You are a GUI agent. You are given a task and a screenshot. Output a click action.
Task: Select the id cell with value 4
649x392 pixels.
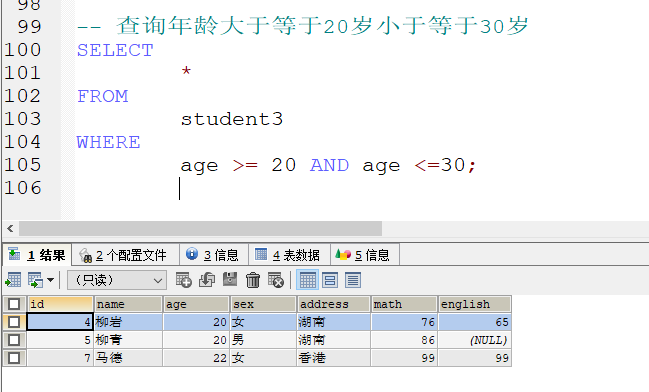tap(60, 322)
